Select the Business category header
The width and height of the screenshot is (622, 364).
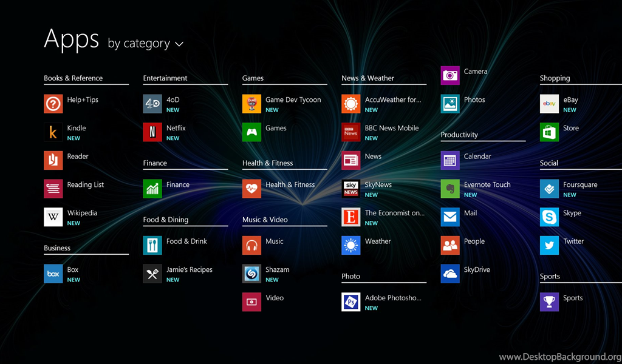click(x=57, y=248)
